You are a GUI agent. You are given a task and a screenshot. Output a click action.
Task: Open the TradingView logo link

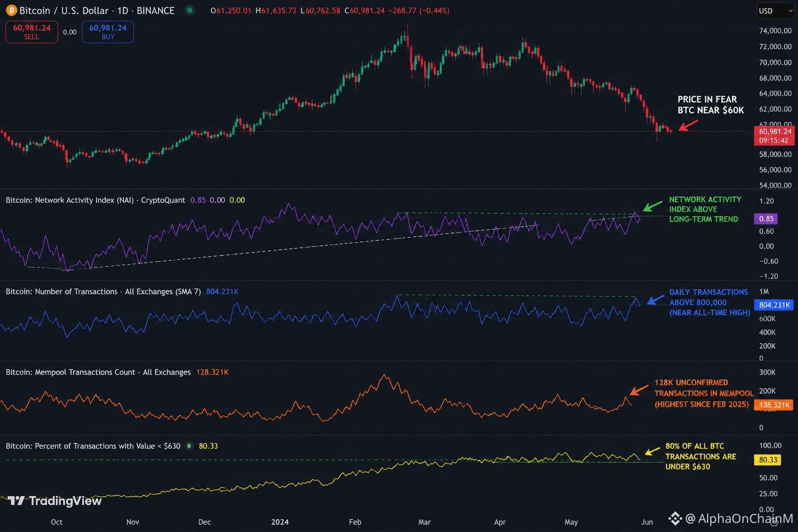point(55,501)
